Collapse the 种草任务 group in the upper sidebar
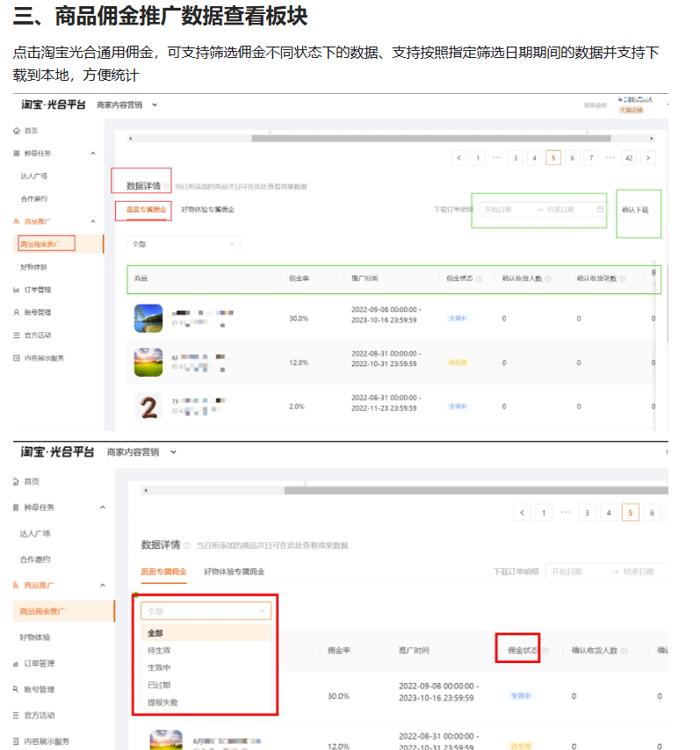The width and height of the screenshot is (700, 750). (93, 153)
